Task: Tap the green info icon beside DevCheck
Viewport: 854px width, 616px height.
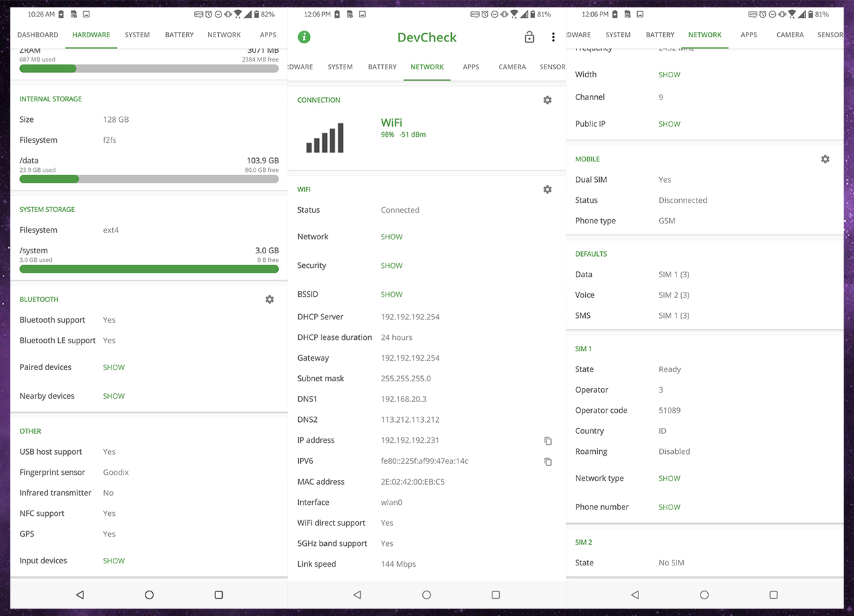Action: (304, 37)
